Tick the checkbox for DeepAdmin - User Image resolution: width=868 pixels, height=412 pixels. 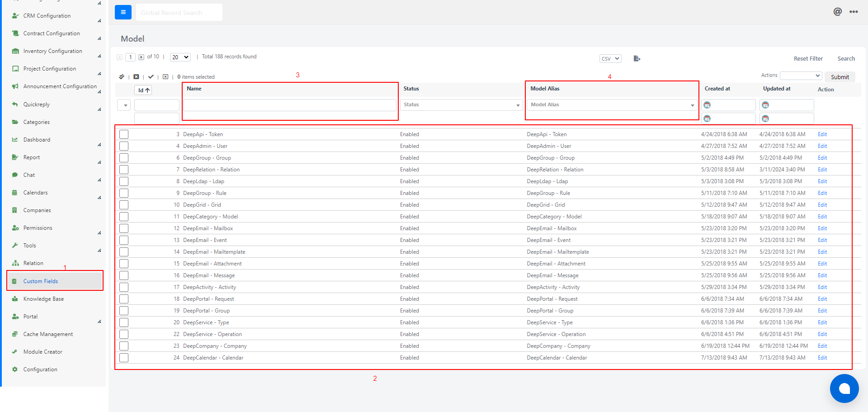pyautogui.click(x=124, y=146)
